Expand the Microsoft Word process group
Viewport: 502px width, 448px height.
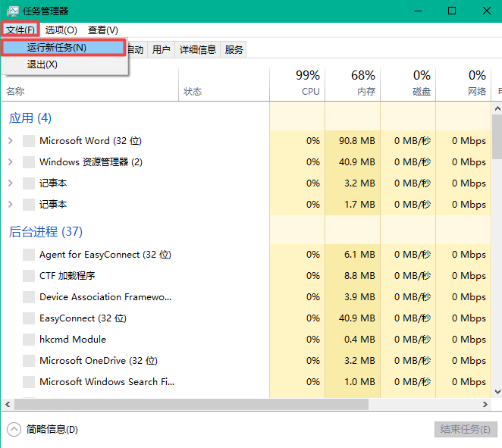(10, 141)
